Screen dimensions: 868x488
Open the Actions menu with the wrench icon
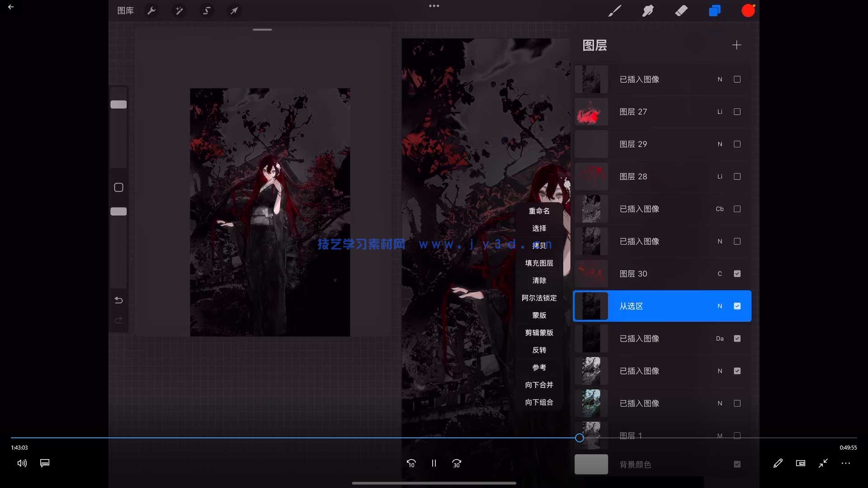pyautogui.click(x=152, y=10)
